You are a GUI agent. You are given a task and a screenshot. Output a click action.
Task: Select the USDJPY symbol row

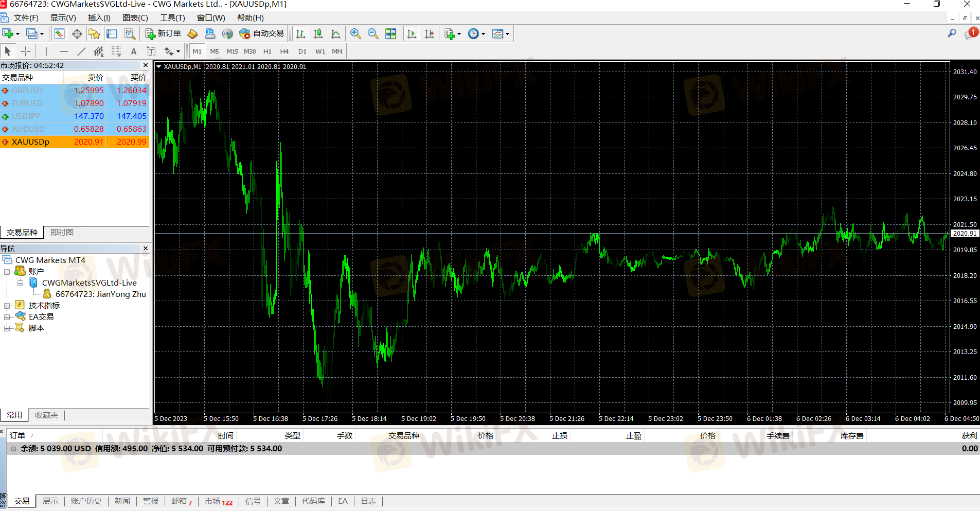tap(75, 116)
